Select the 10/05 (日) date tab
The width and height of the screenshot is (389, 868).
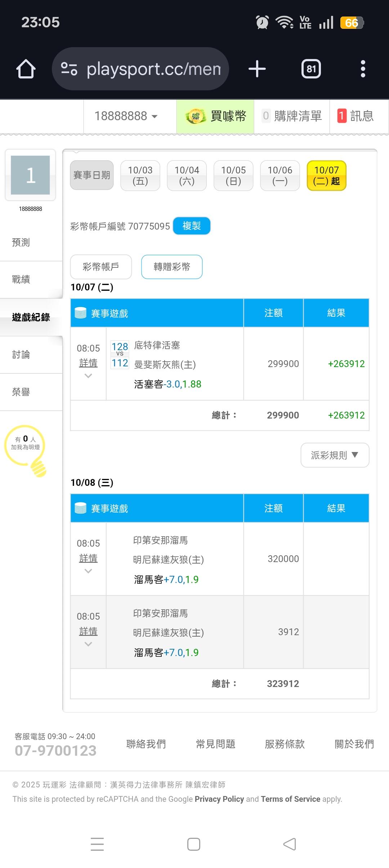click(x=233, y=175)
